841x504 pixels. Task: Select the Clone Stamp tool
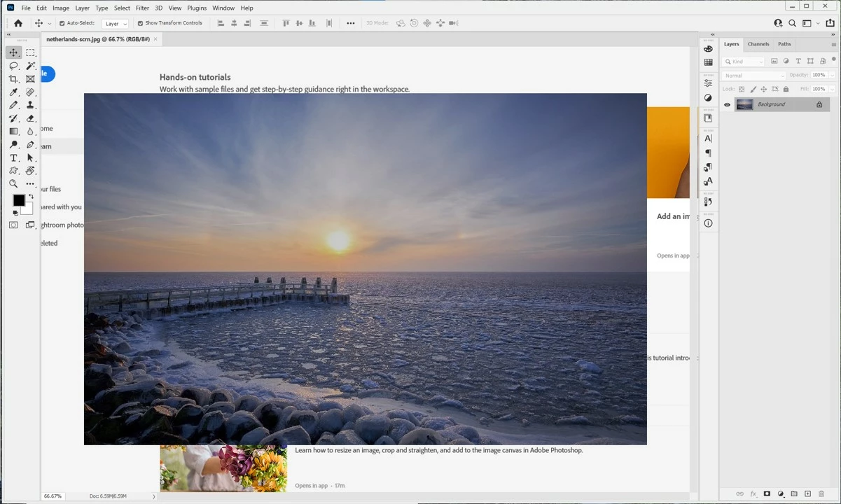pyautogui.click(x=30, y=105)
